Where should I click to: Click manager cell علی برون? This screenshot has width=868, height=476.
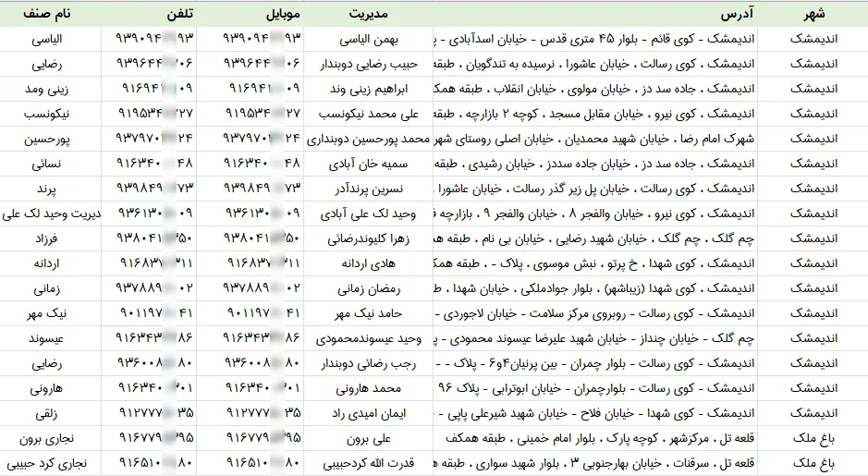[368, 438]
